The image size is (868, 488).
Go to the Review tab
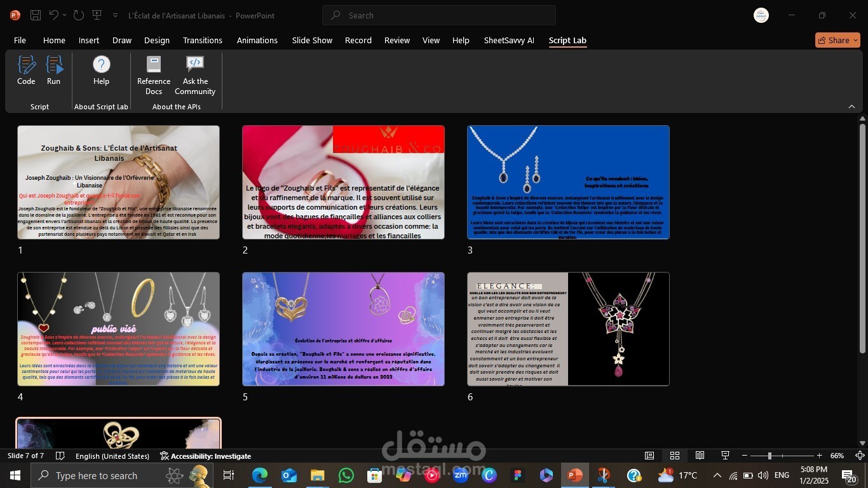click(397, 40)
